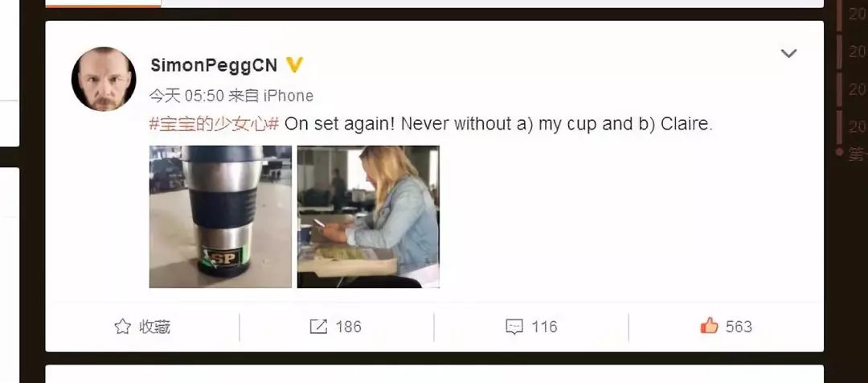Open the 116 comments count

[544, 327]
